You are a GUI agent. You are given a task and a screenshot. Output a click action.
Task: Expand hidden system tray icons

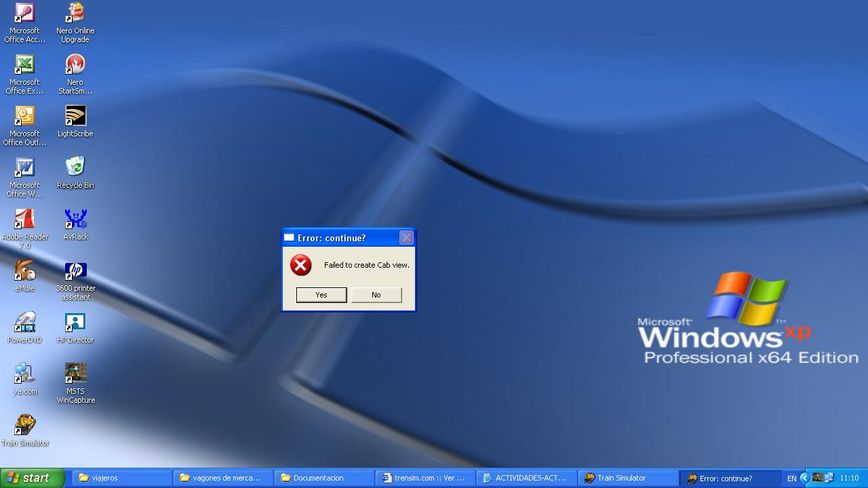[805, 478]
